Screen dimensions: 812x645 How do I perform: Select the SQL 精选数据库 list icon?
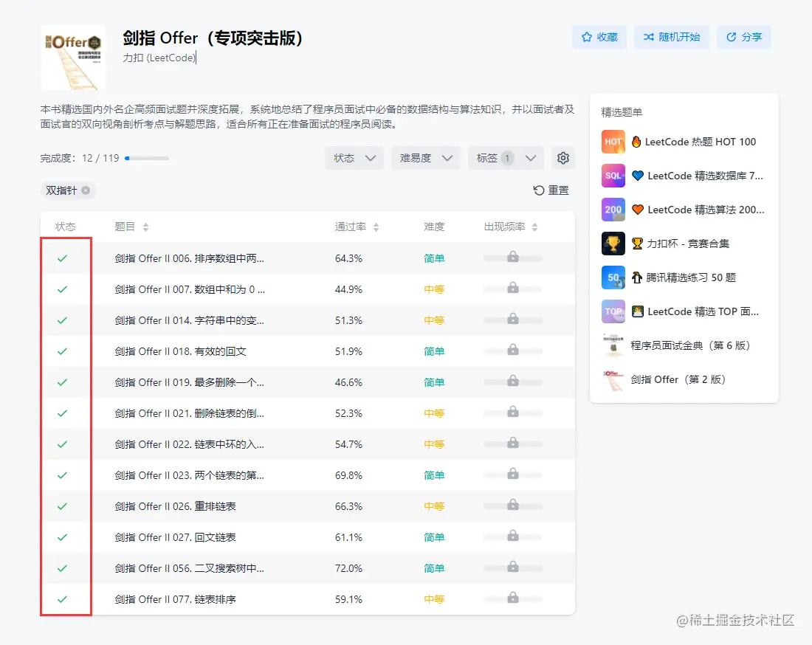coord(613,176)
